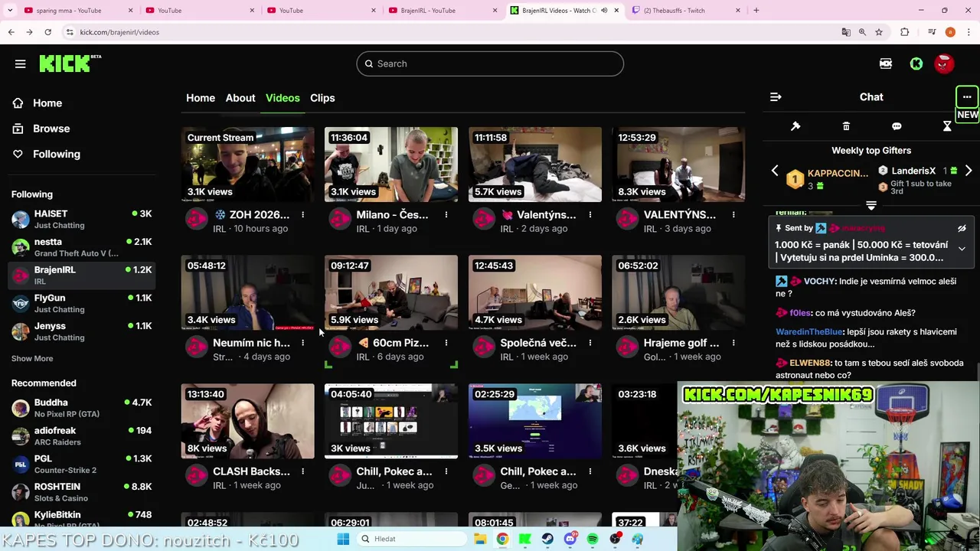Switch to the Clips channel tab

(322, 98)
